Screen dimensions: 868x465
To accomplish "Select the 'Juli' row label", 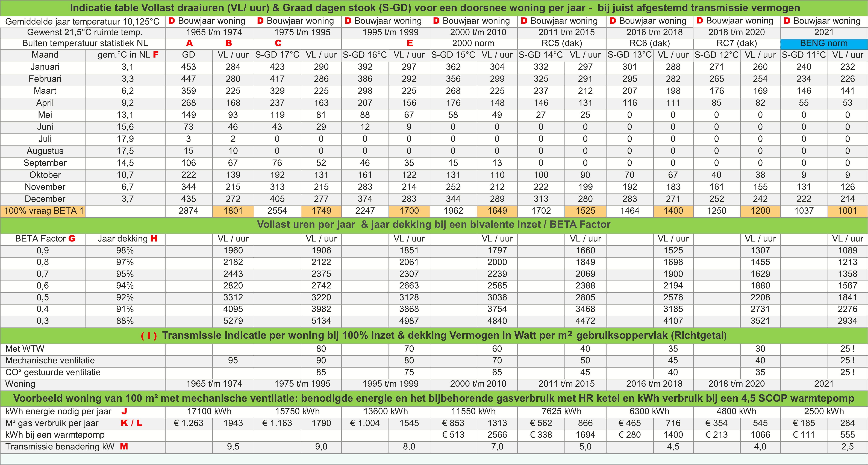I will [43, 139].
